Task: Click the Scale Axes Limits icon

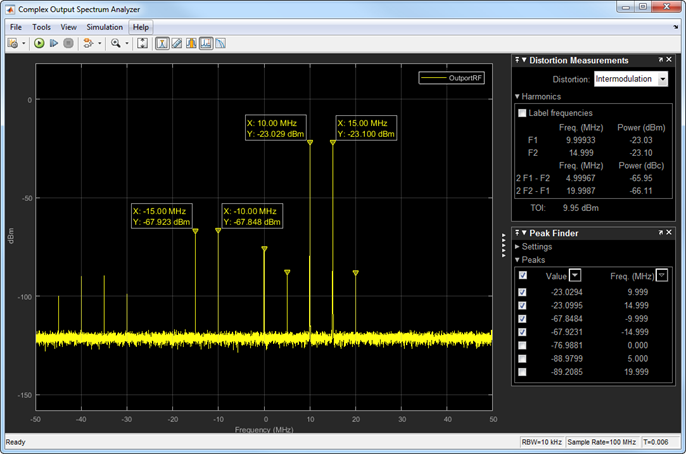Action: [143, 44]
